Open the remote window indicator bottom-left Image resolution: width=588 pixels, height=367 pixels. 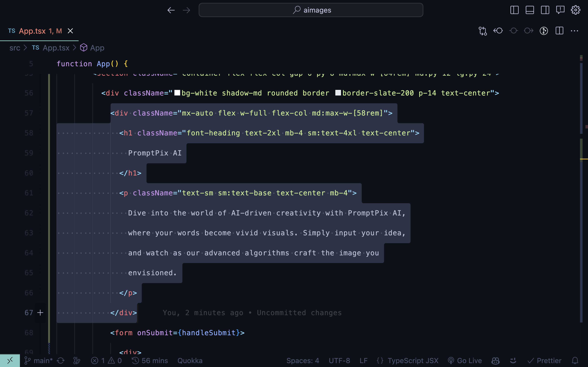10,360
